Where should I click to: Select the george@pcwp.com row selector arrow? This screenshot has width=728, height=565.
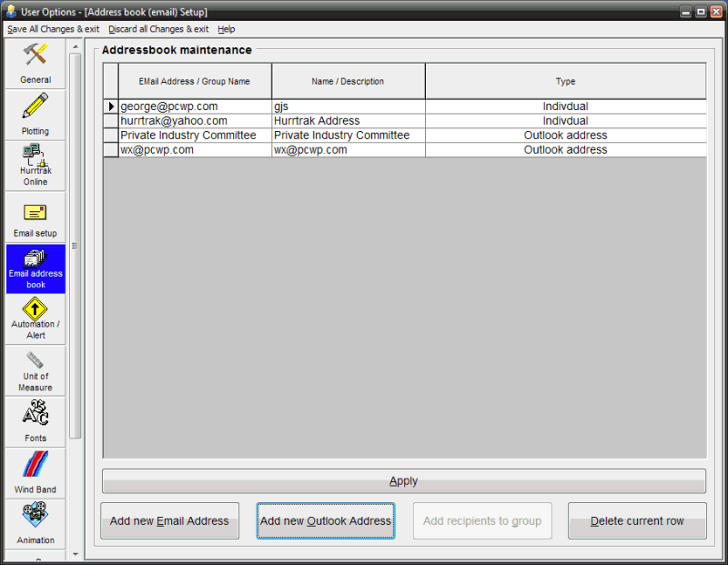pyautogui.click(x=111, y=106)
